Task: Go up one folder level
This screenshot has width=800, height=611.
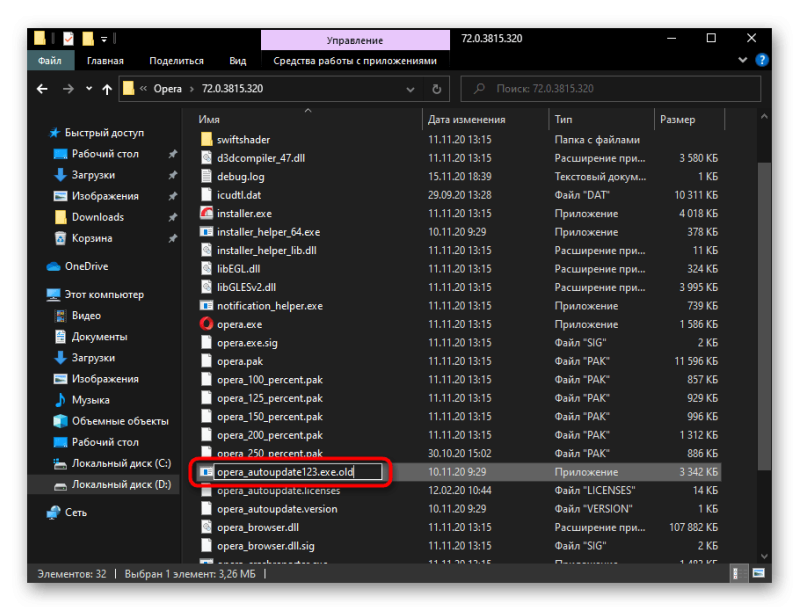Action: coord(107,89)
